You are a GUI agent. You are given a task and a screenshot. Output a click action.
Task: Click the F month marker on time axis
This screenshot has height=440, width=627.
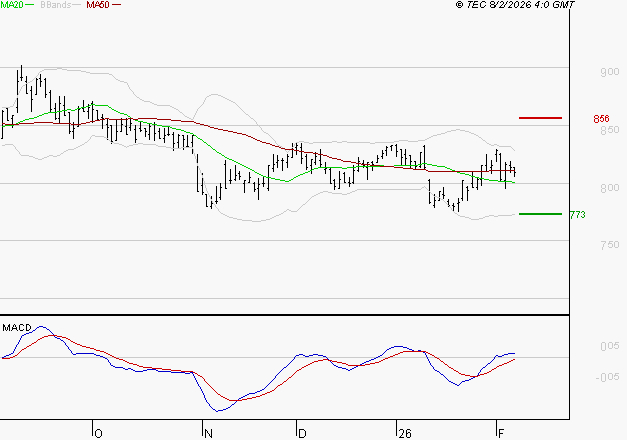[501, 434]
